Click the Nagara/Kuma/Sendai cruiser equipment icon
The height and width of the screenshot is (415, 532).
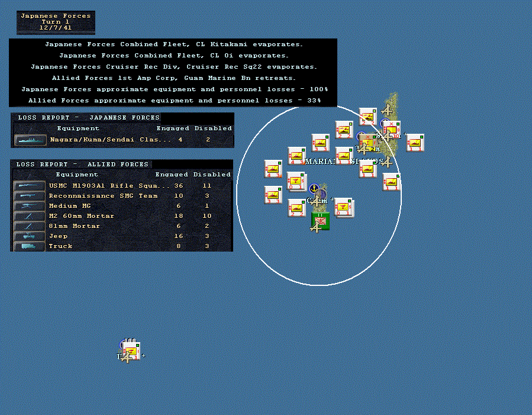click(x=30, y=140)
